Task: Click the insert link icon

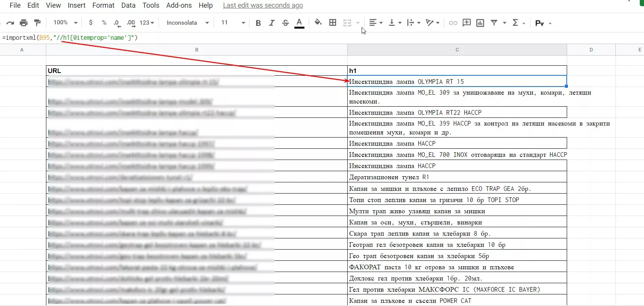Action: (x=453, y=23)
